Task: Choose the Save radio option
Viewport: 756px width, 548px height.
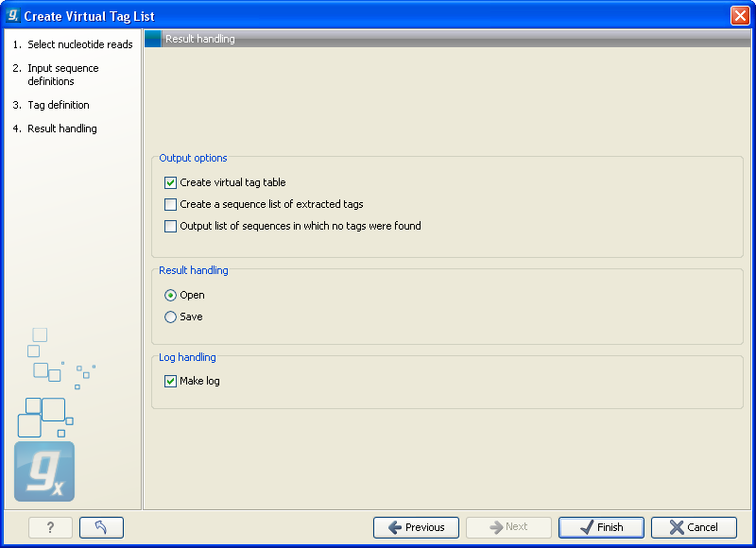Action: [171, 317]
